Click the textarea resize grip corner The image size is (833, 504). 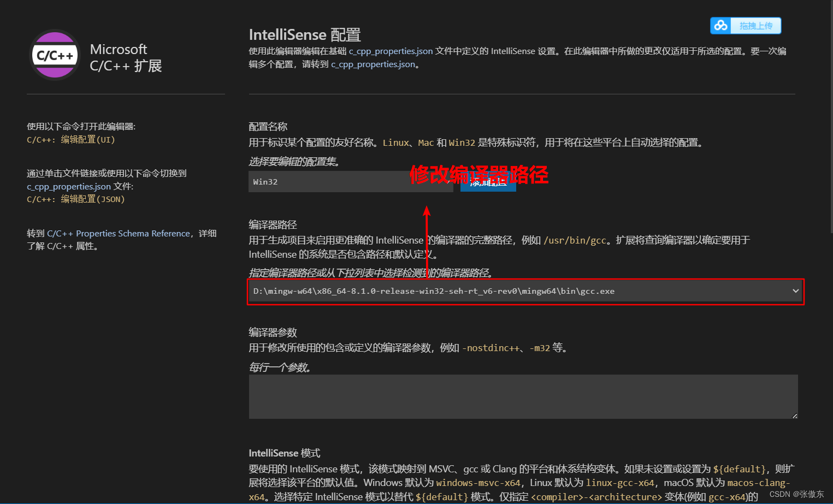794,416
